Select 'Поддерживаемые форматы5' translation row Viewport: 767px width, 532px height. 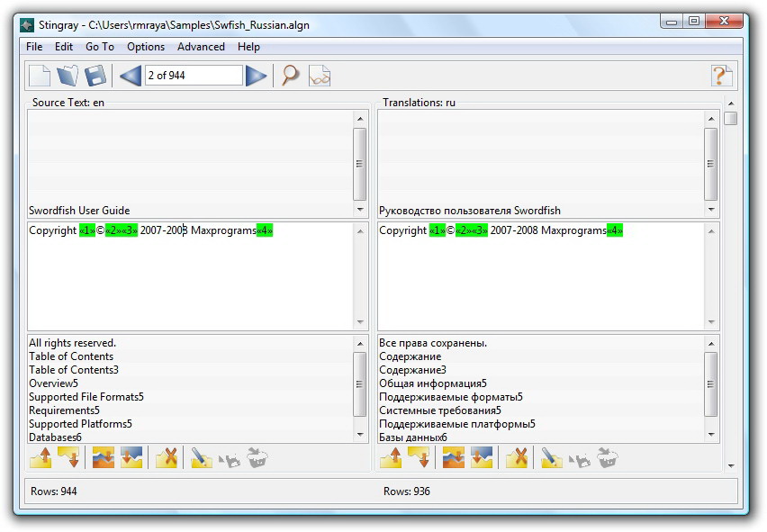pos(540,397)
